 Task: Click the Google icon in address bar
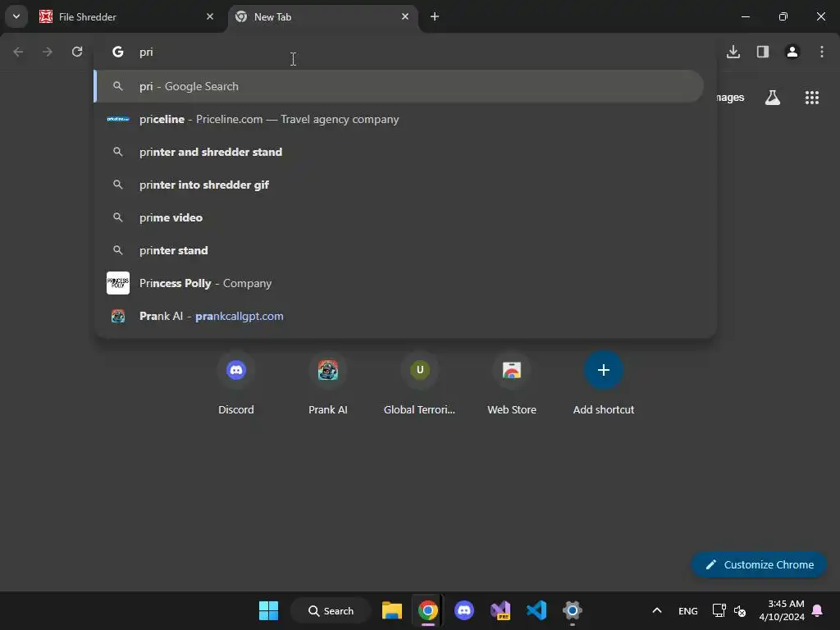118,52
